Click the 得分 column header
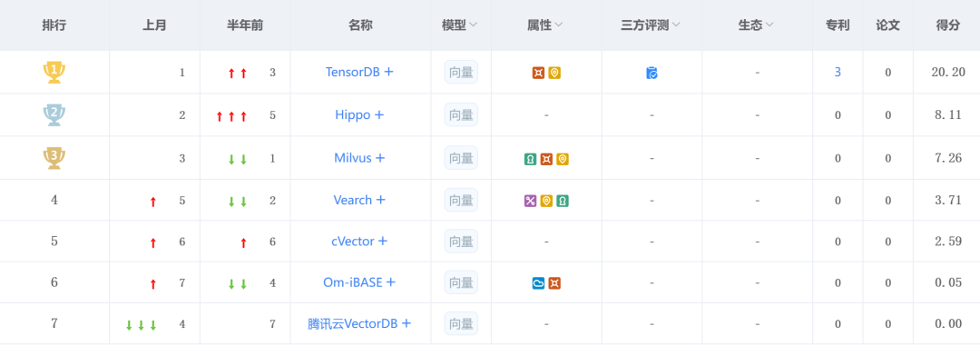 [947, 25]
